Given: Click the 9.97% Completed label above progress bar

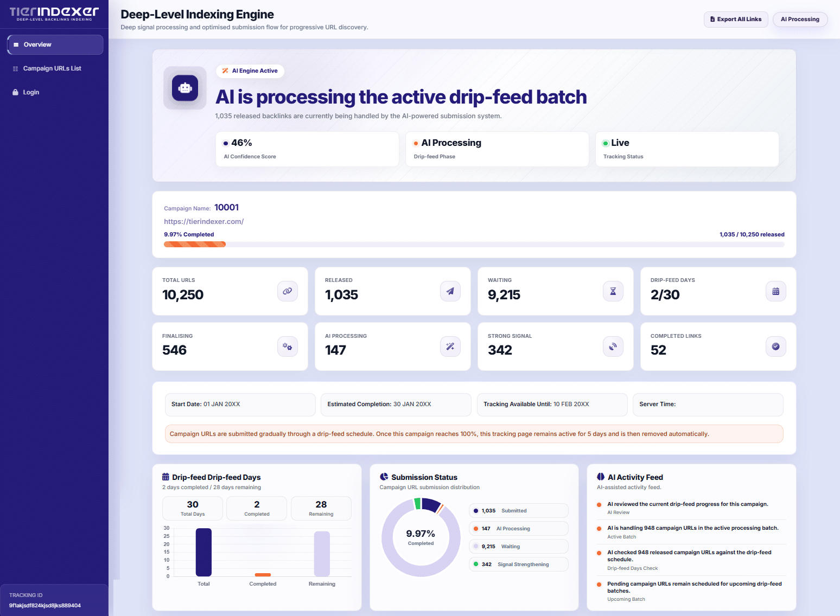Looking at the screenshot, I should (189, 235).
